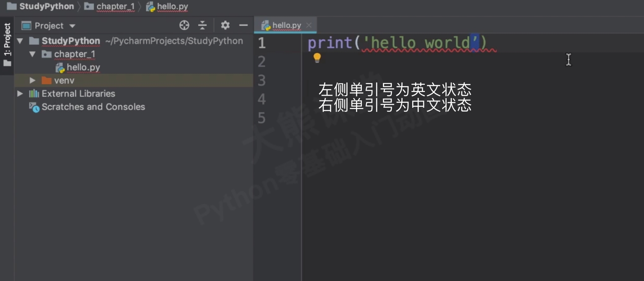
Task: Open the Project panel settings gear
Action: coord(225,25)
